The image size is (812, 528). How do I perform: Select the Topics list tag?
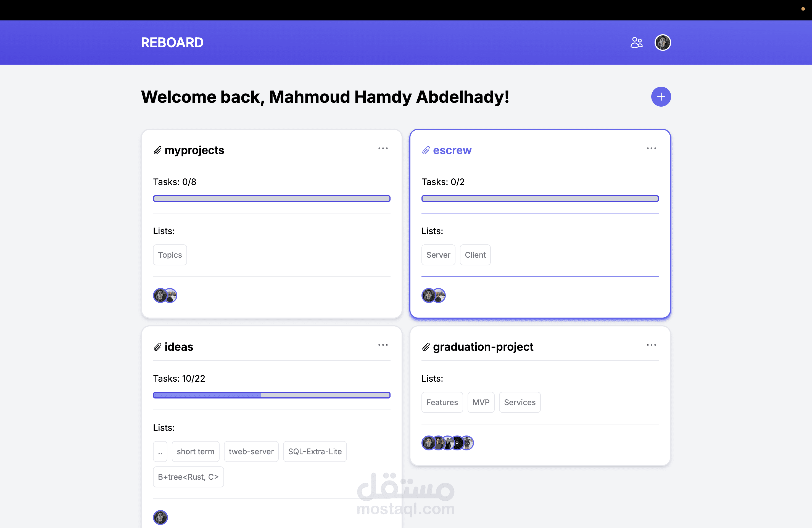click(170, 255)
